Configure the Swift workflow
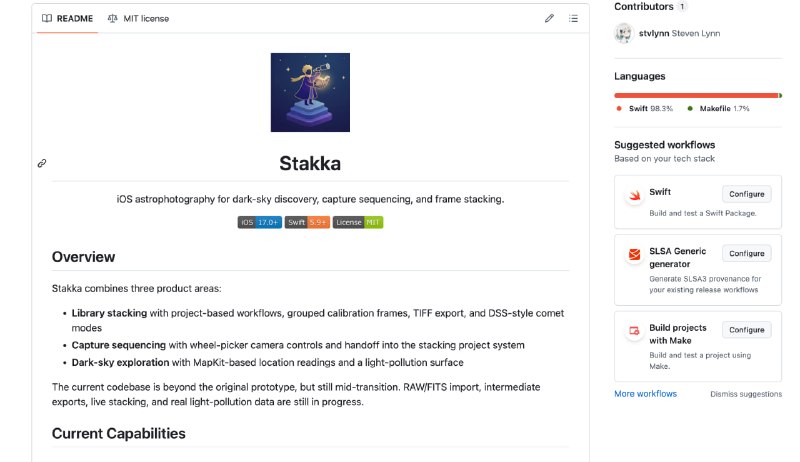 tap(746, 194)
